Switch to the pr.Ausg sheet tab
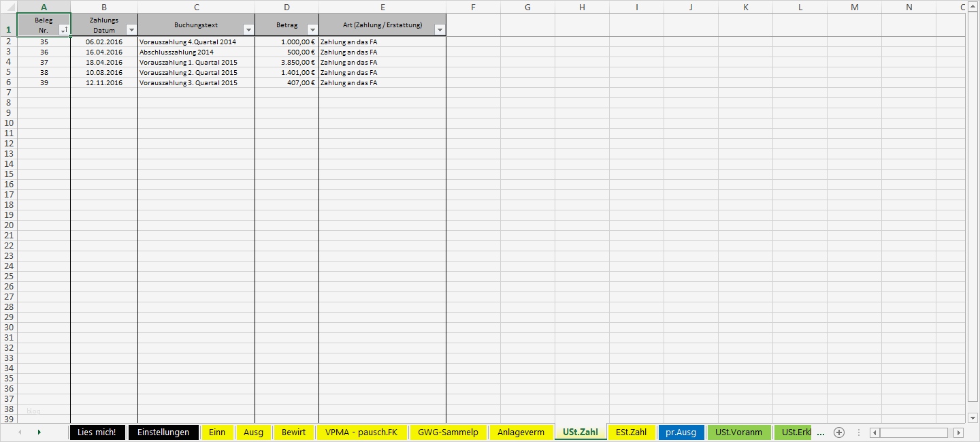Image resolution: width=980 pixels, height=442 pixels. pyautogui.click(x=681, y=432)
